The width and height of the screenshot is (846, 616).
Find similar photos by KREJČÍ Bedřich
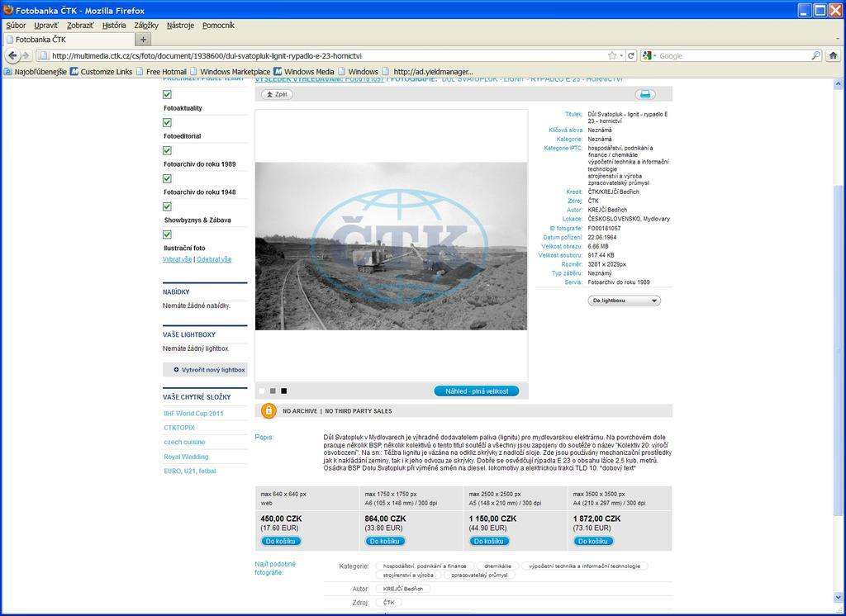[402, 589]
